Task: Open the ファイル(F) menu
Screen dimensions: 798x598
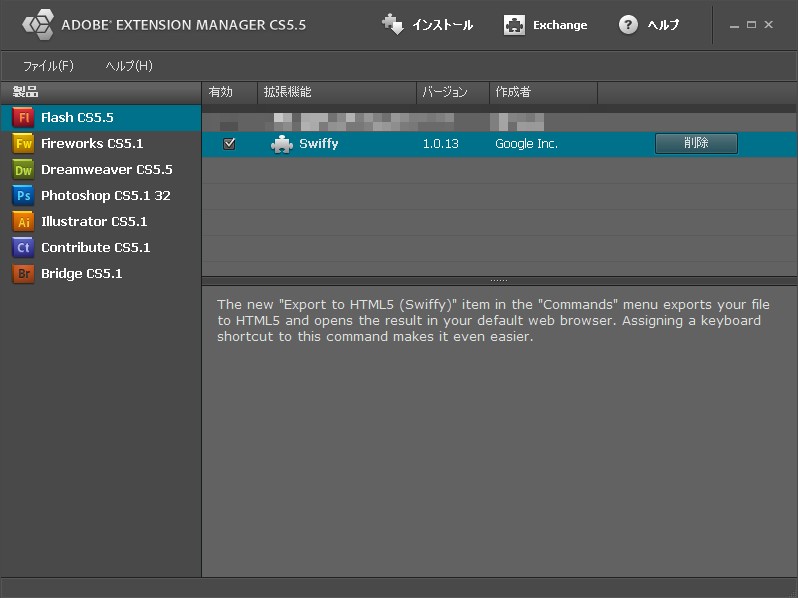Action: pyautogui.click(x=48, y=66)
